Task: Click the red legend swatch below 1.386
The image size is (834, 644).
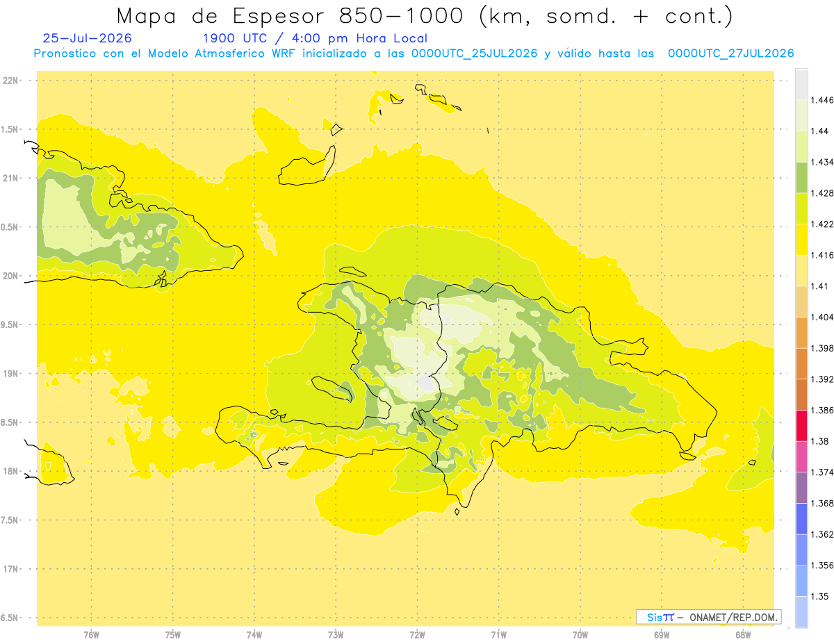Action: point(801,425)
